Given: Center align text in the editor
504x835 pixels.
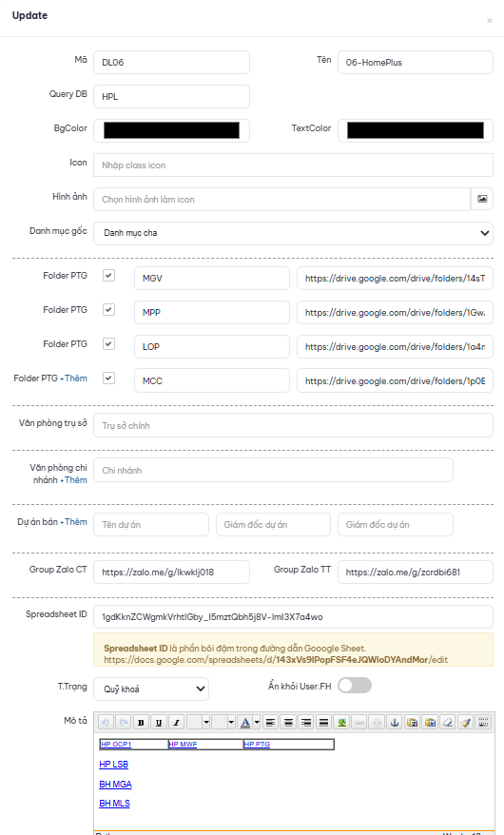Looking at the screenshot, I should [x=288, y=722].
